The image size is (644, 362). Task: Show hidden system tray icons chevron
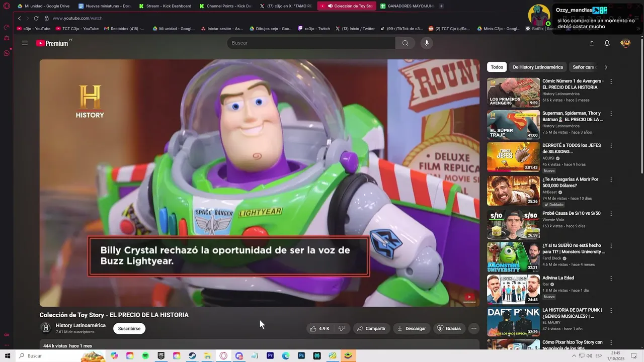[574, 356]
